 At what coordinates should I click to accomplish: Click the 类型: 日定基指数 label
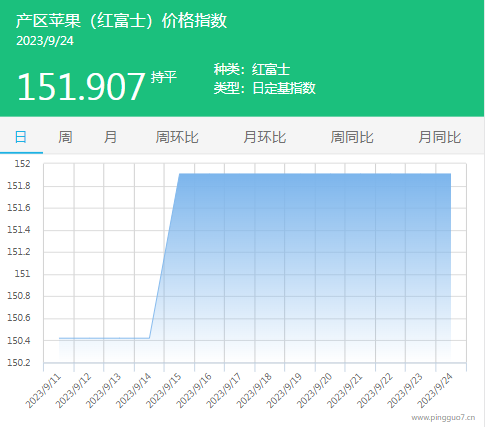264,88
